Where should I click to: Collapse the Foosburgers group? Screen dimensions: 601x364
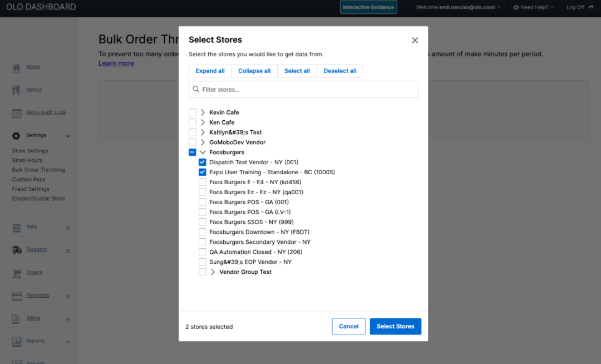tap(203, 152)
